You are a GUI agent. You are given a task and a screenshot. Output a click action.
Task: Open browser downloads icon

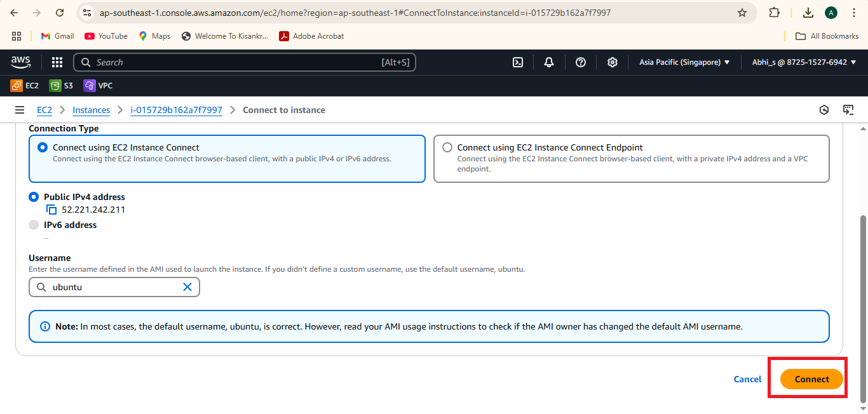(x=808, y=13)
